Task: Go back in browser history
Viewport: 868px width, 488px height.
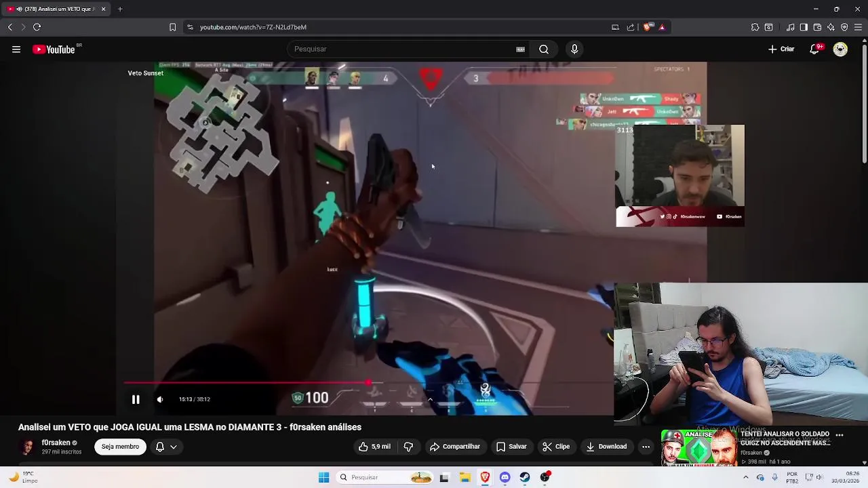Action: pyautogui.click(x=10, y=27)
